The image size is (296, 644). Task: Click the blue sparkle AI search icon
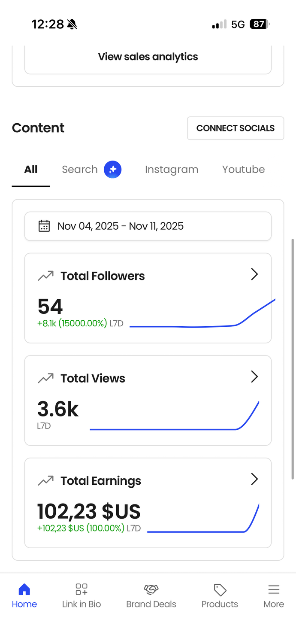pos(113,170)
